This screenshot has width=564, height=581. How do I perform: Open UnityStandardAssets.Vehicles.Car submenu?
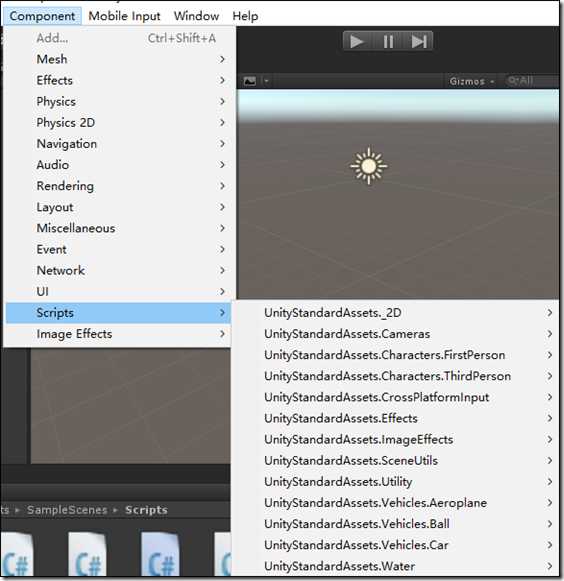pyautogui.click(x=397, y=545)
